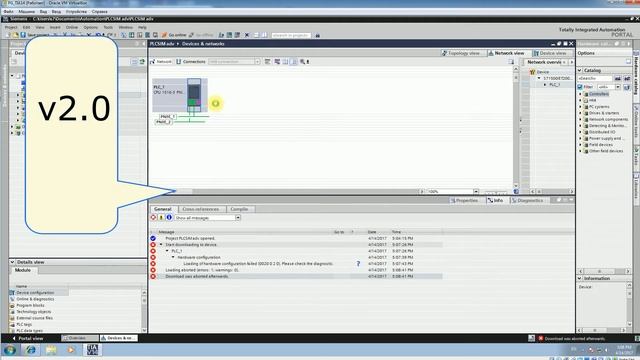
Task: Switch to Portal view
Action: click(28, 338)
